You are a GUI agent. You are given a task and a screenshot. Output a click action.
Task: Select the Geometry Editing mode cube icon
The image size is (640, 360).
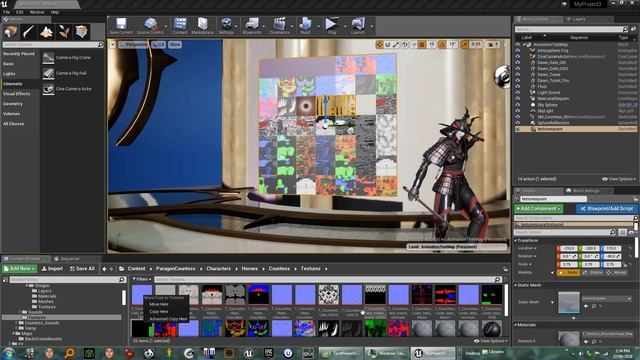coord(82,32)
